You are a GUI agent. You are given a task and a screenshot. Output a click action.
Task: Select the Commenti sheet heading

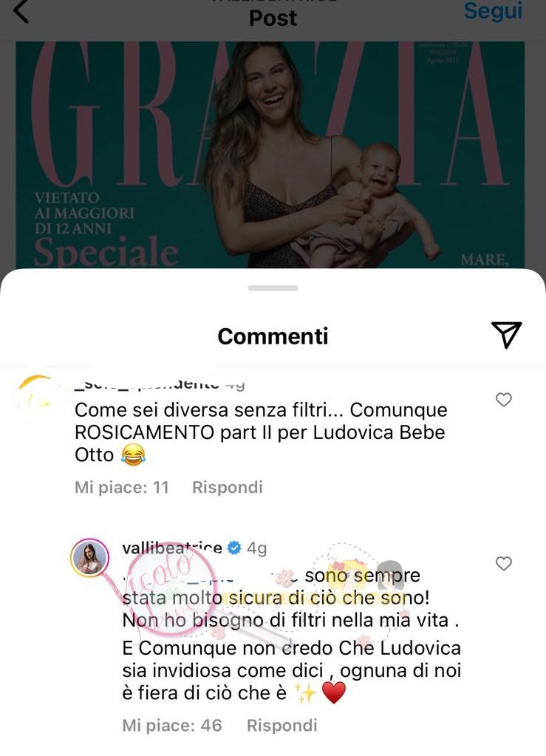tap(273, 336)
